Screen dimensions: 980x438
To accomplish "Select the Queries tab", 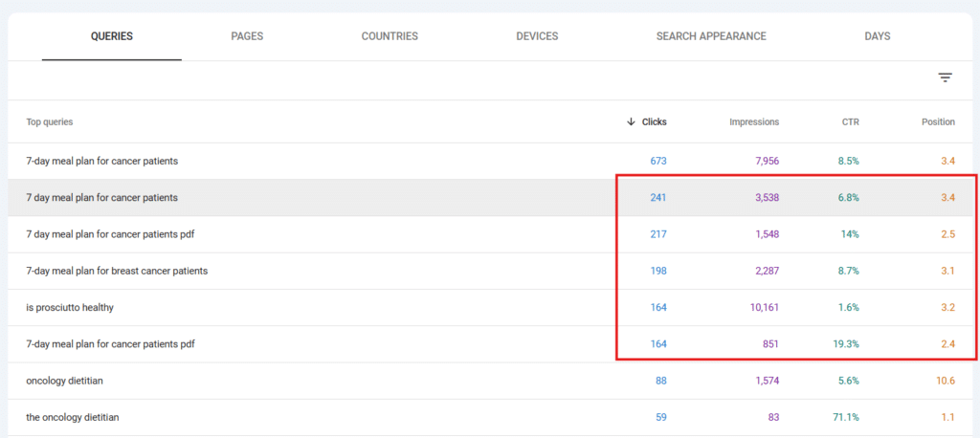I will 112,36.
